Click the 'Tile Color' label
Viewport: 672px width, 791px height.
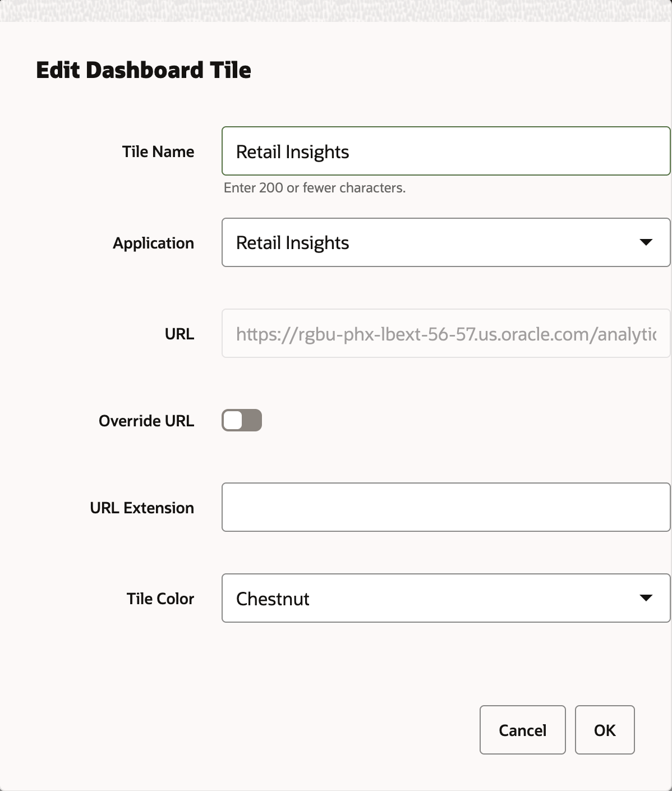pos(160,599)
